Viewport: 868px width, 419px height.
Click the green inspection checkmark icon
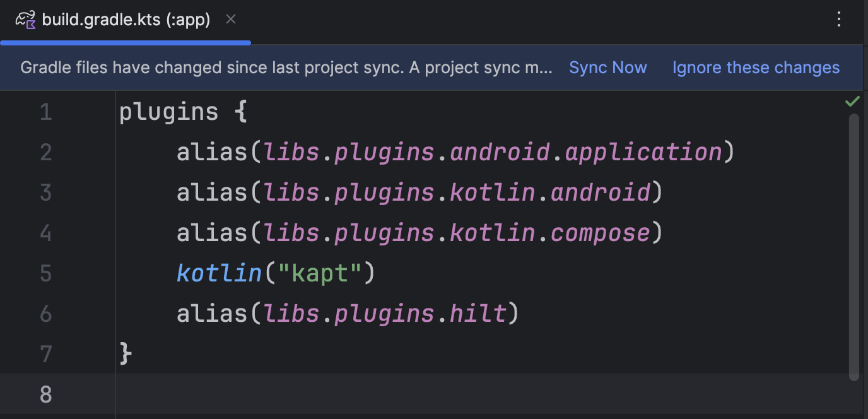852,102
